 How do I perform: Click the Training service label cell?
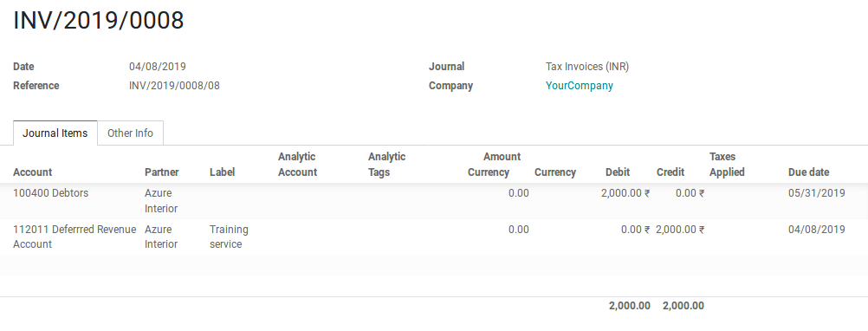tap(230, 237)
